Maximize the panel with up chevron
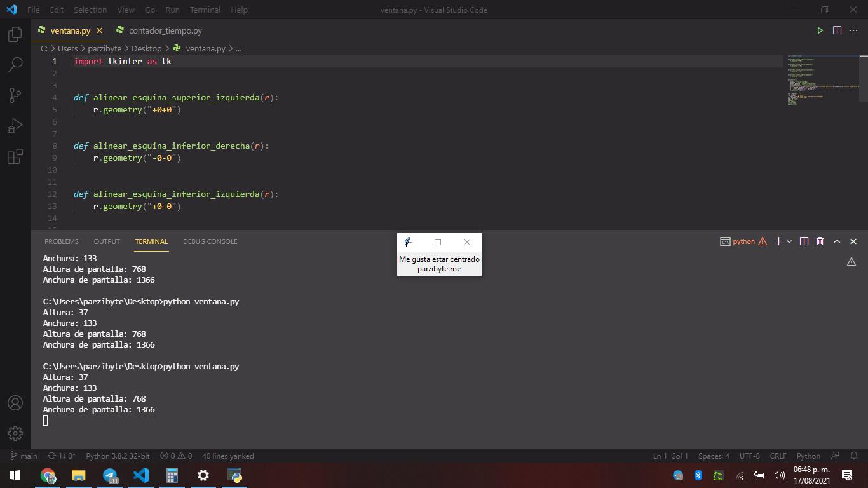 [837, 241]
